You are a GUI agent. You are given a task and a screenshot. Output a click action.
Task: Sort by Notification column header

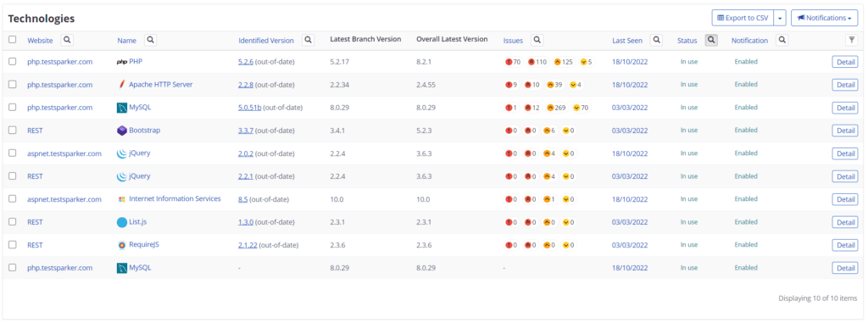(749, 41)
